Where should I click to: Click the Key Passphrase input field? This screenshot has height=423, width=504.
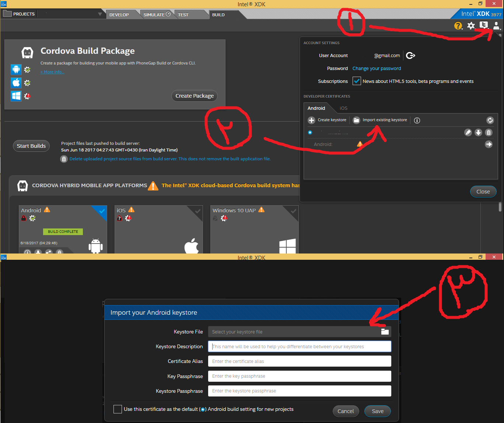300,376
